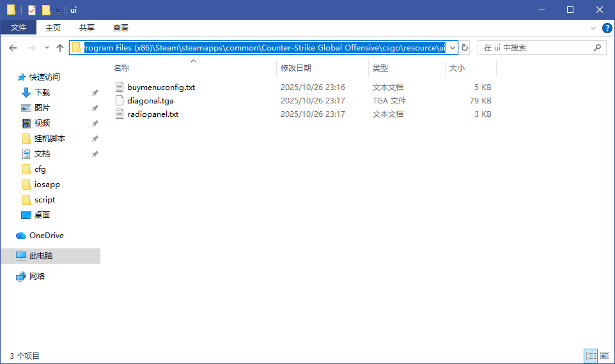Click the pin icon next to 文档

[95, 154]
